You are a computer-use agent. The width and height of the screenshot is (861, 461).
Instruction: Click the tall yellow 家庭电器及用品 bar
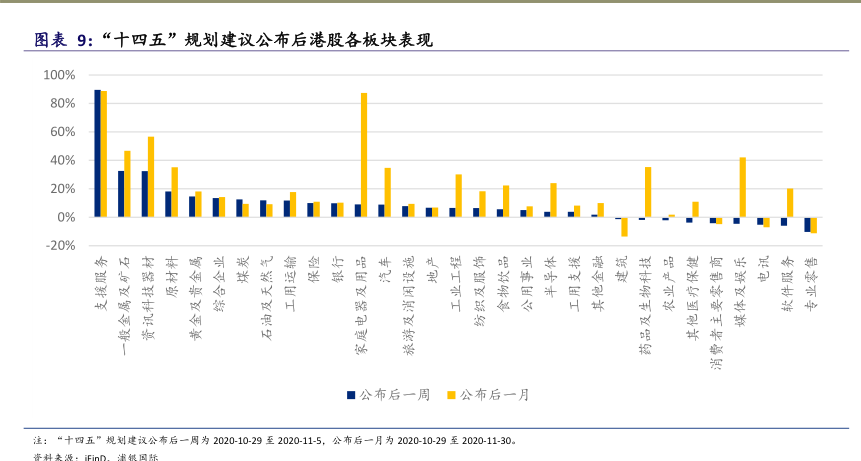[364, 155]
